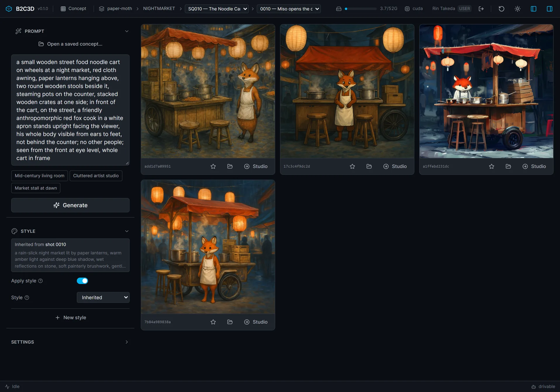Click Open a saved concept link
Viewport: 560px width, 392px height.
click(x=70, y=44)
